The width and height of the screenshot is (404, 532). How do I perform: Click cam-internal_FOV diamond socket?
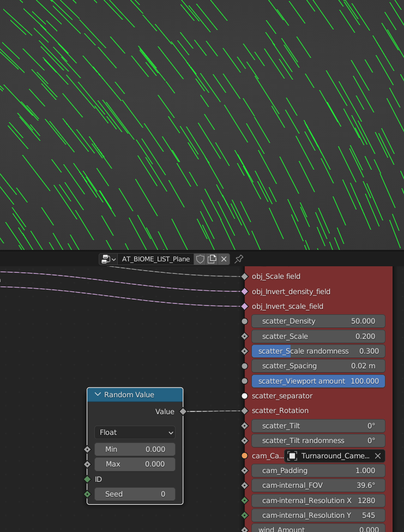pyautogui.click(x=245, y=486)
